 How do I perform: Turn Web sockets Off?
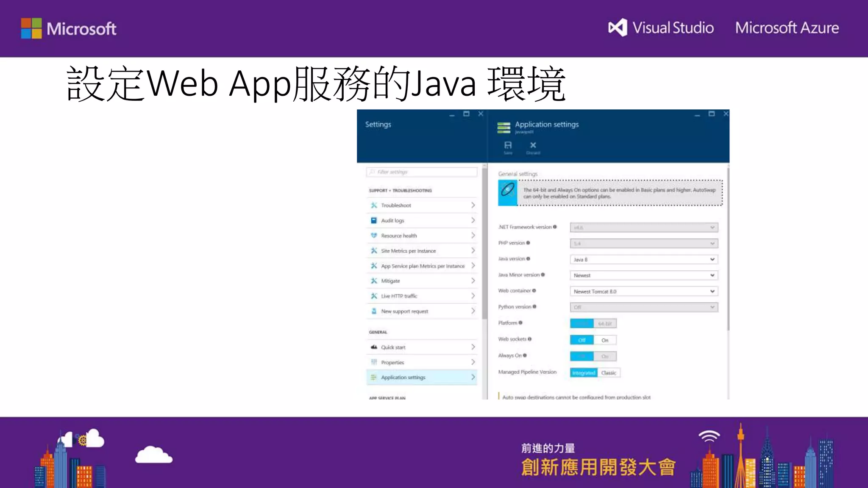582,340
